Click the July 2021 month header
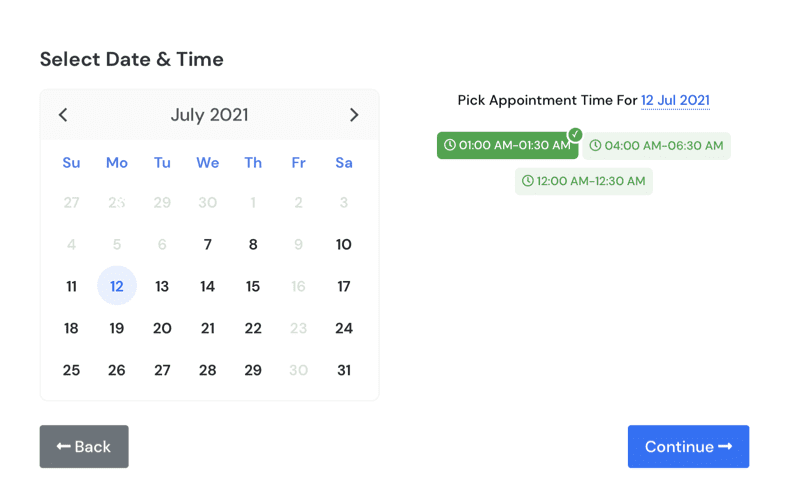The height and width of the screenshot is (493, 790). coord(209,115)
